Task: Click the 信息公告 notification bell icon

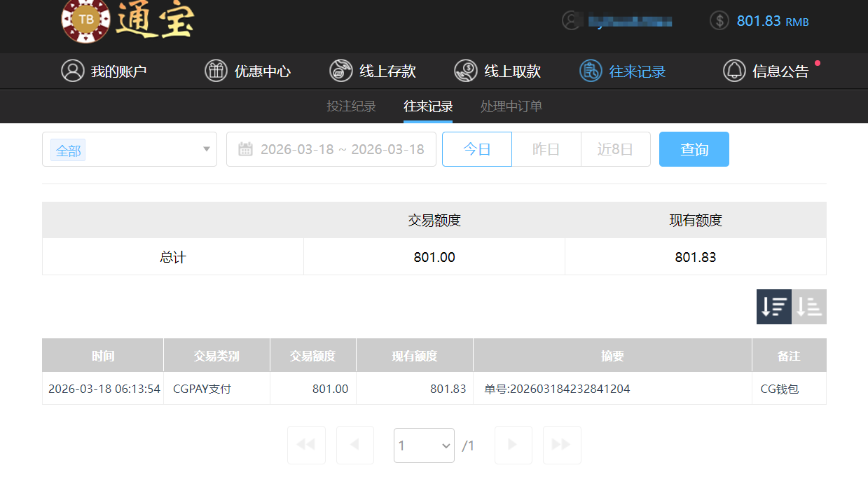Action: pos(733,70)
